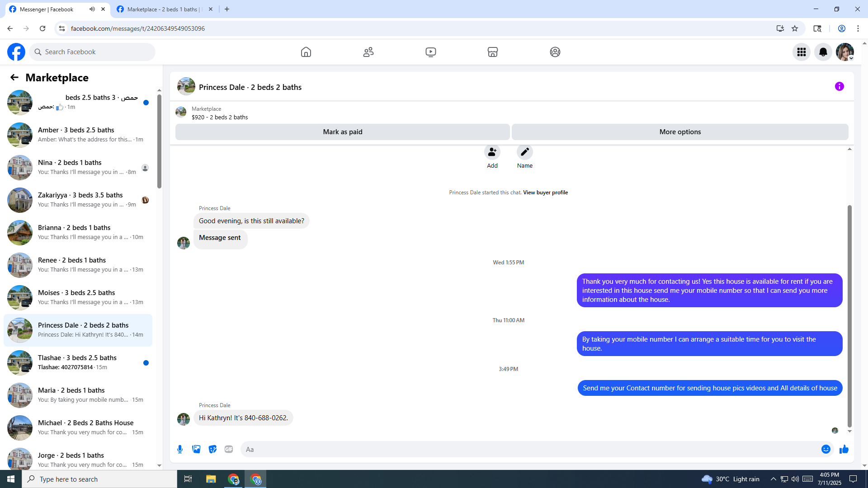Open Maria 2 beds 1 baths conversation
The height and width of the screenshot is (488, 868).
78,395
